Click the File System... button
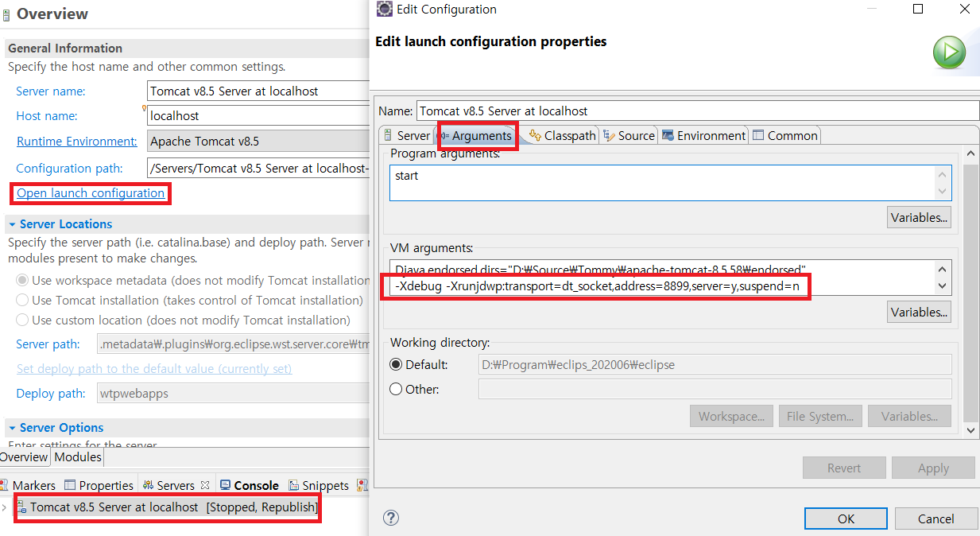This screenshot has height=536, width=980. click(x=819, y=416)
